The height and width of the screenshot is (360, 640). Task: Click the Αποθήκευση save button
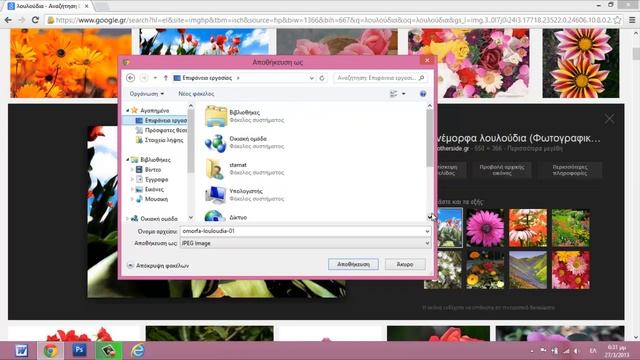click(353, 264)
